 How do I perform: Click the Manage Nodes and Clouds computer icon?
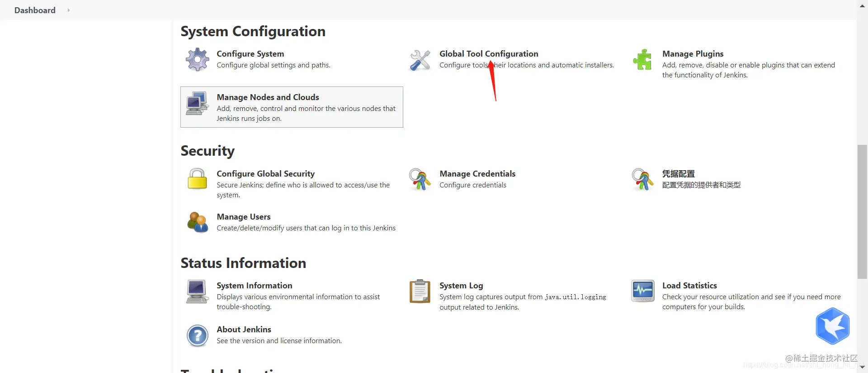click(x=198, y=103)
